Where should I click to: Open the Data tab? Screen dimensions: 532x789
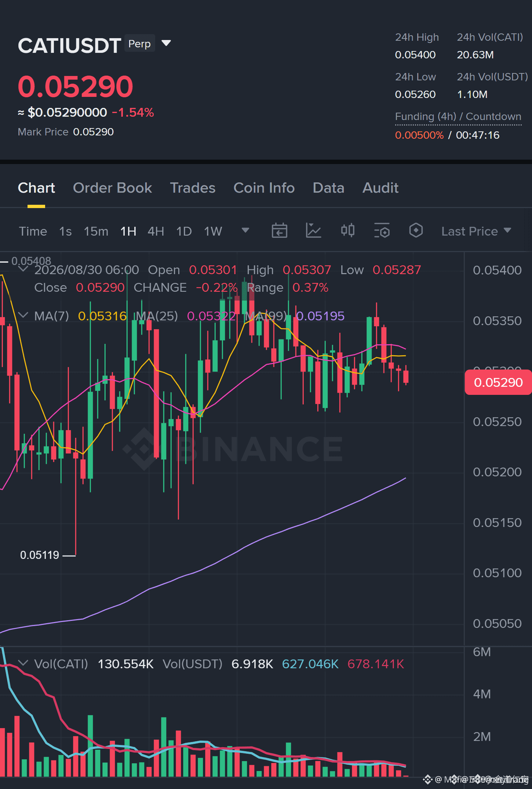click(328, 188)
